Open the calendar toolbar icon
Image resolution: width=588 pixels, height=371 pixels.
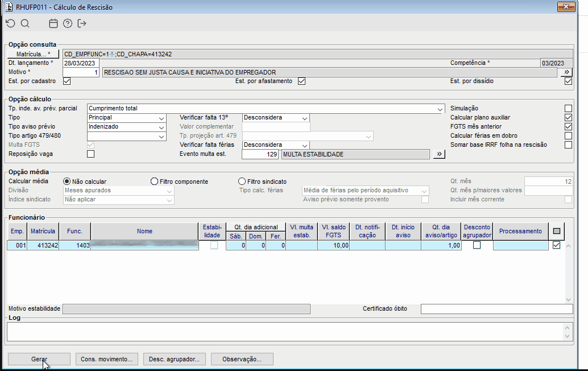pos(53,24)
